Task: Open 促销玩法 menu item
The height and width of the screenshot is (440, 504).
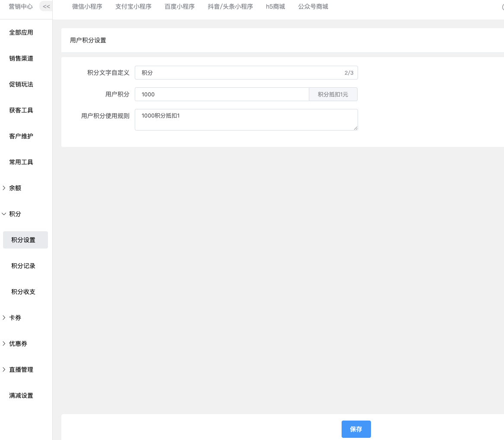Action: [21, 84]
